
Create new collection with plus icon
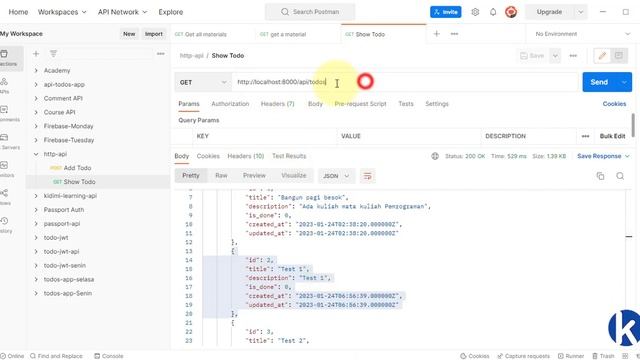[x=36, y=53]
